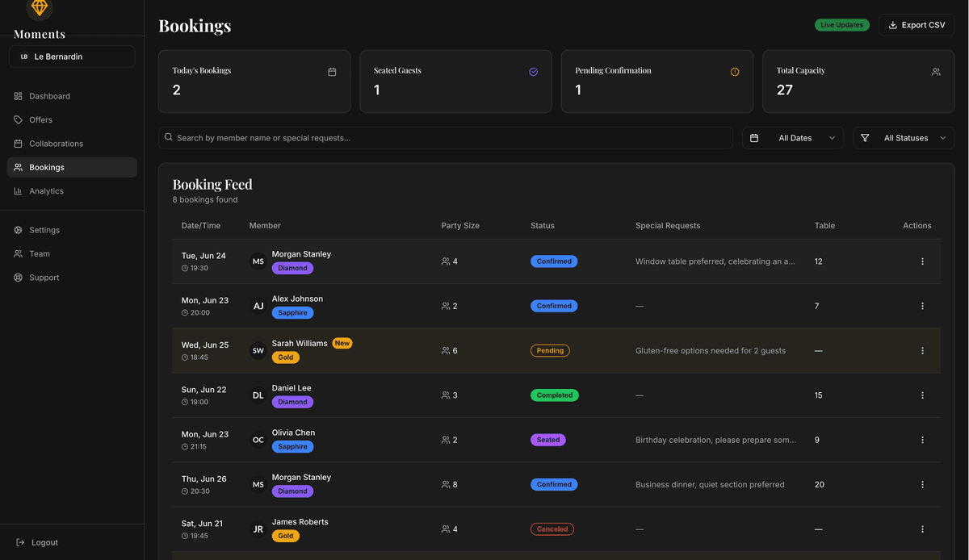Navigate to Collaborations page
The width and height of the screenshot is (969, 560).
click(56, 144)
